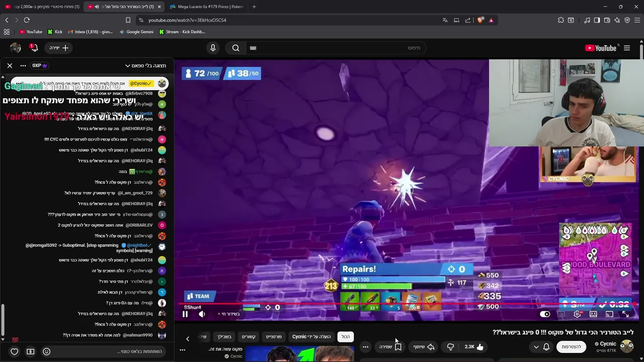Show more filter chips with the arrow

tap(188, 338)
